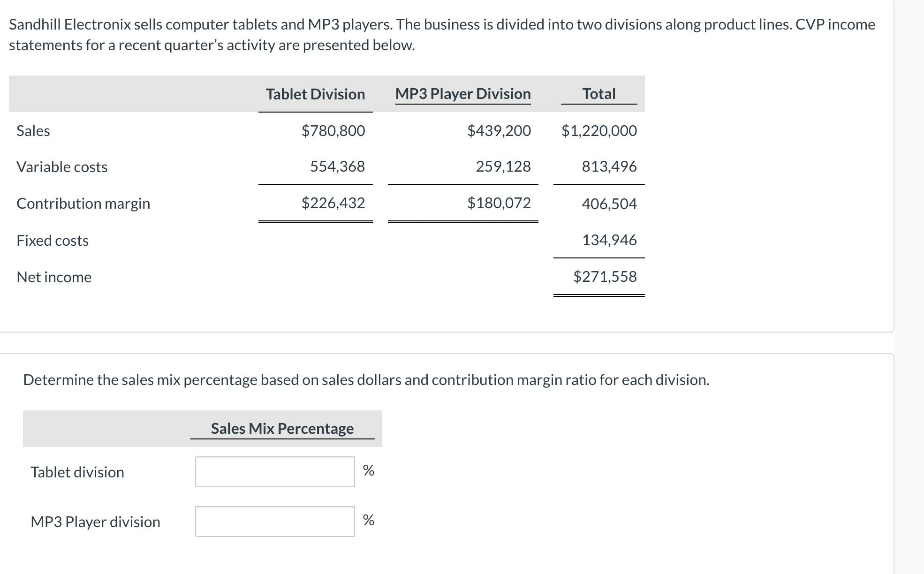The width and height of the screenshot is (924, 574).
Task: Select MP3 Player variable costs 259,128
Action: coord(503,166)
